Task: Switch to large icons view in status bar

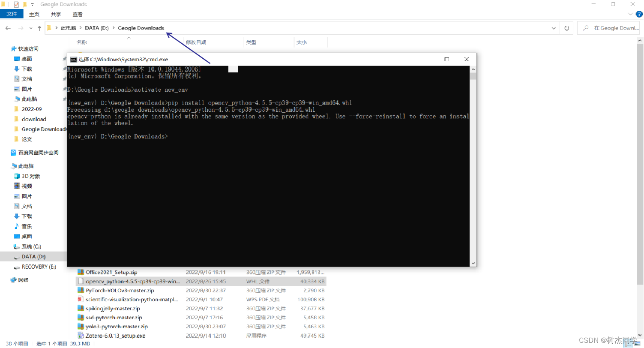Action: click(x=638, y=344)
